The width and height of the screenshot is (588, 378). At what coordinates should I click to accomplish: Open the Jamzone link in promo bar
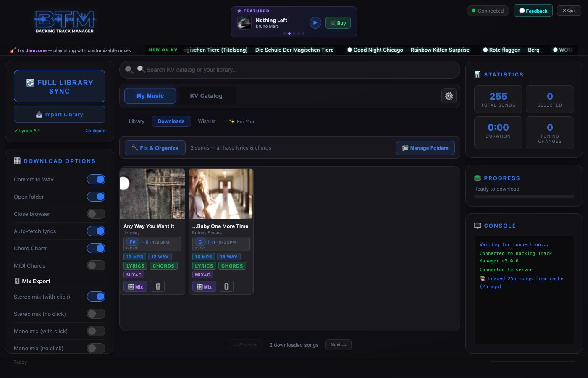36,50
